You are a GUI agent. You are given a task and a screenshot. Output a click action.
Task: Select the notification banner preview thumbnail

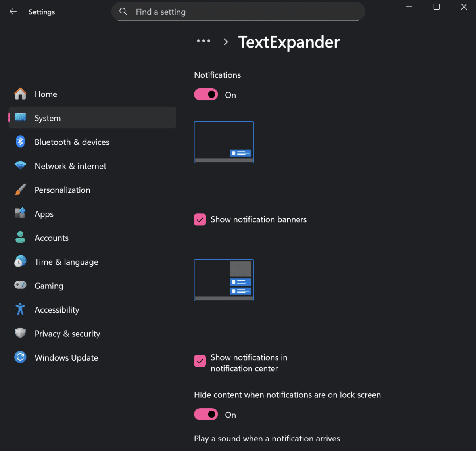pyautogui.click(x=224, y=142)
